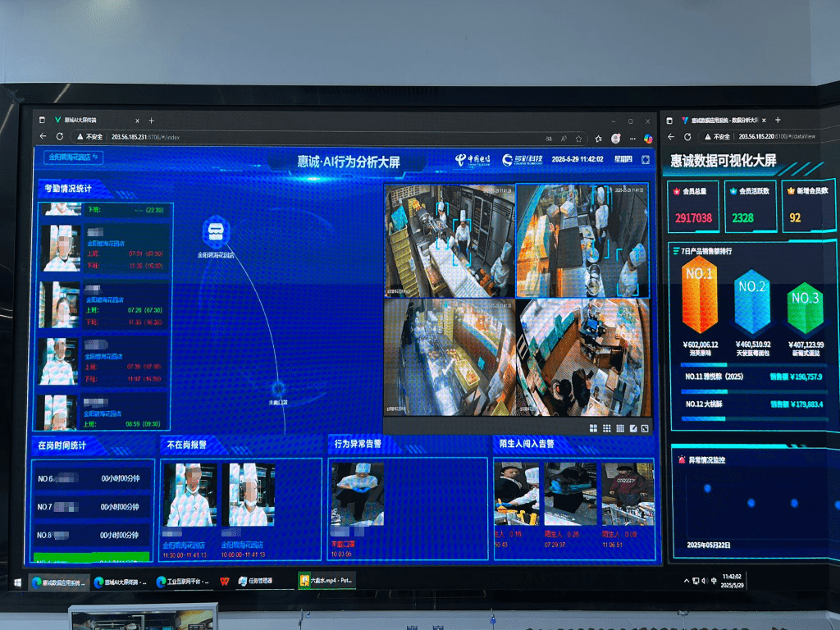The image size is (840, 630).
Task: Toggle the Chinese input method indicator
Action: (714, 581)
